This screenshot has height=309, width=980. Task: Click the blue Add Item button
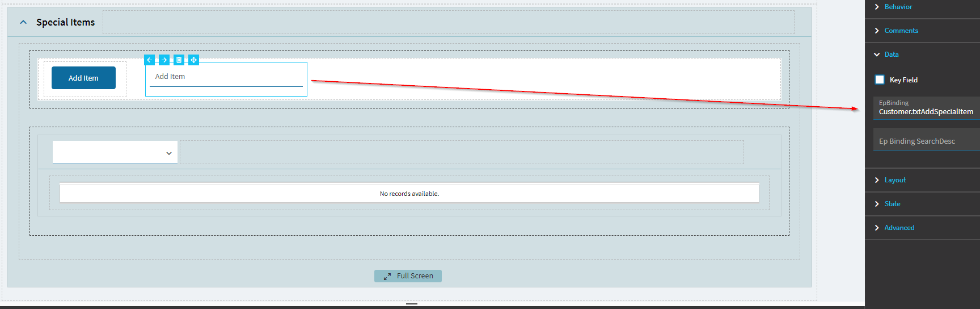[83, 78]
